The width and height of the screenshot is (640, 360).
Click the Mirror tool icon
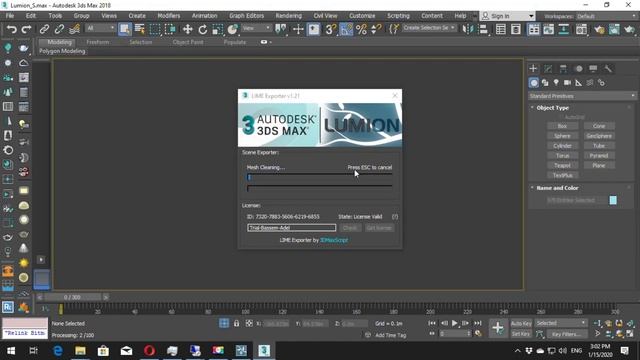coord(467,29)
